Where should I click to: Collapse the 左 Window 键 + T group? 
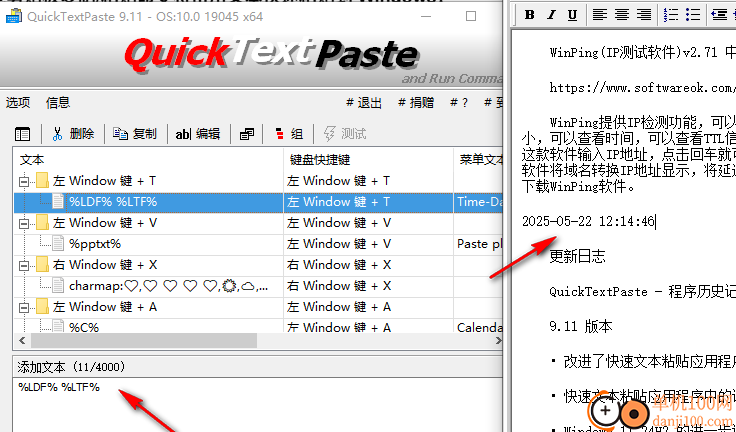coord(24,181)
